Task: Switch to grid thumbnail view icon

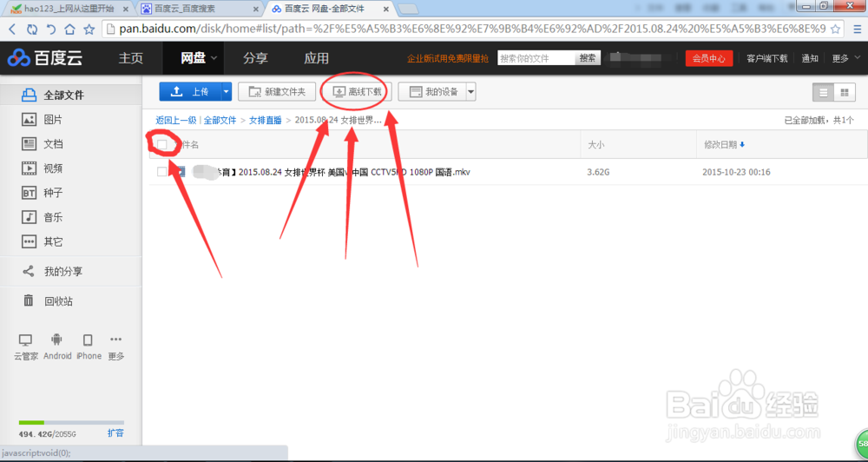Action: pyautogui.click(x=845, y=93)
